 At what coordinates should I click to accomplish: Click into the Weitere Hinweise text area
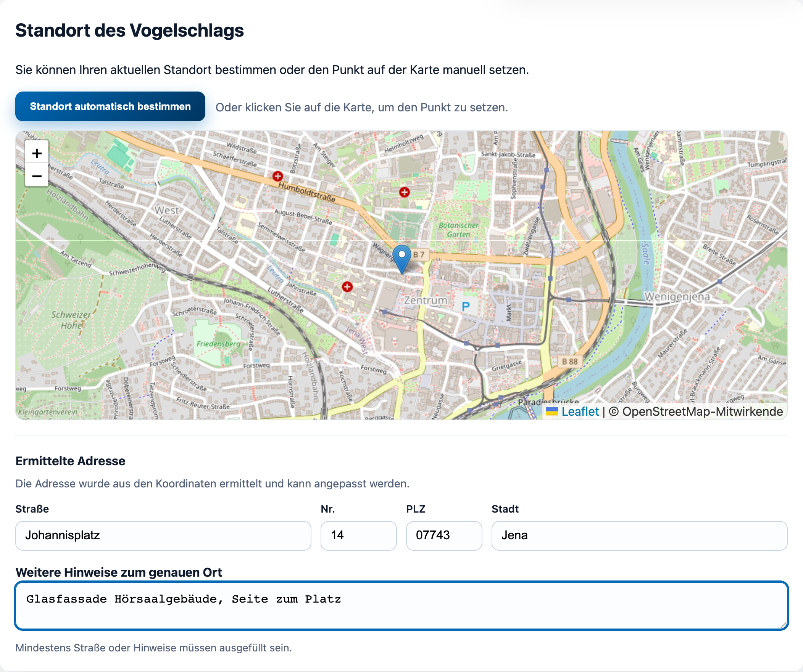pos(401,605)
